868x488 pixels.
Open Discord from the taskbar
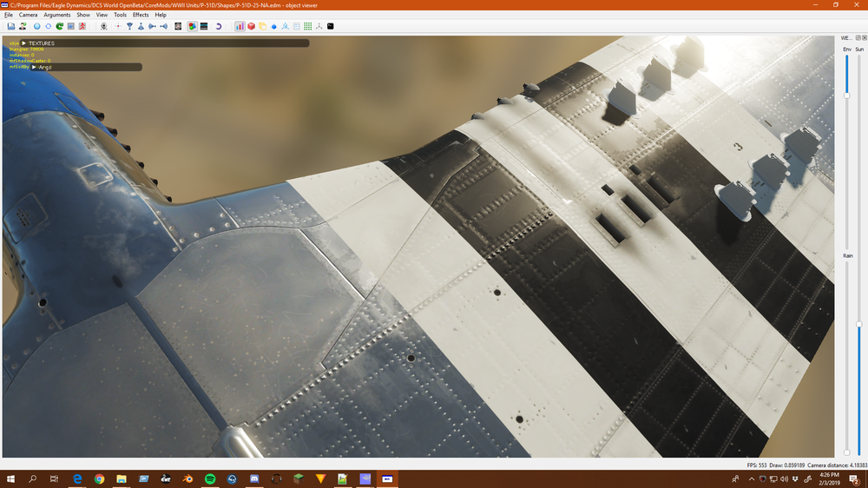click(254, 479)
